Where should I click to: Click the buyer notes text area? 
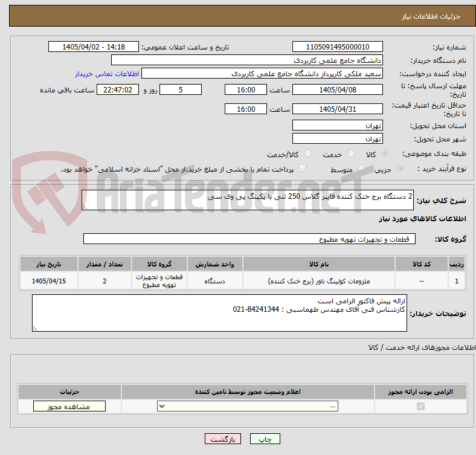tap(219, 313)
